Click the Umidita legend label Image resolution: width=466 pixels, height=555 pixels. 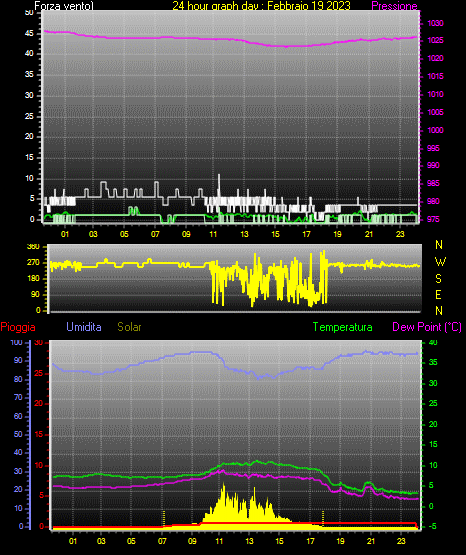84,327
